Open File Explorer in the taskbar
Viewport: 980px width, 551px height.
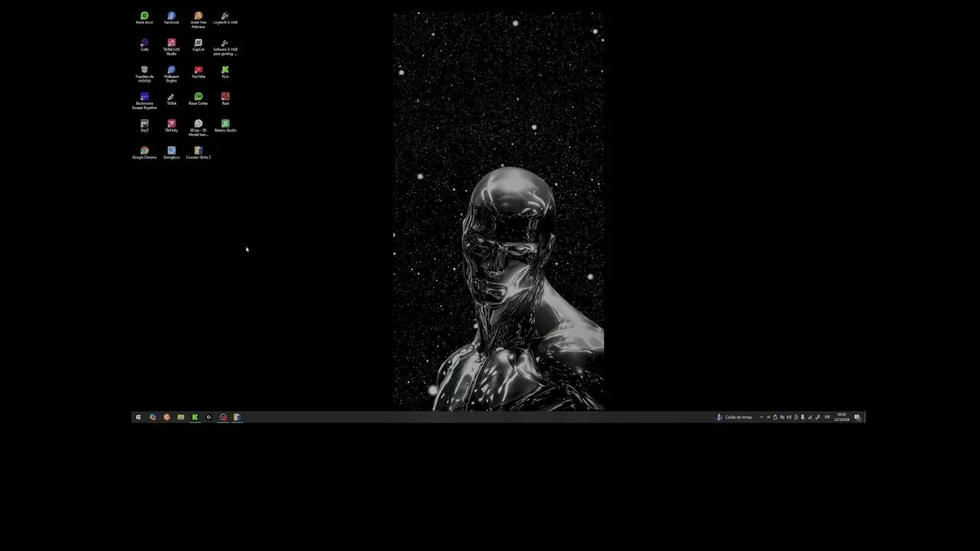[x=181, y=417]
